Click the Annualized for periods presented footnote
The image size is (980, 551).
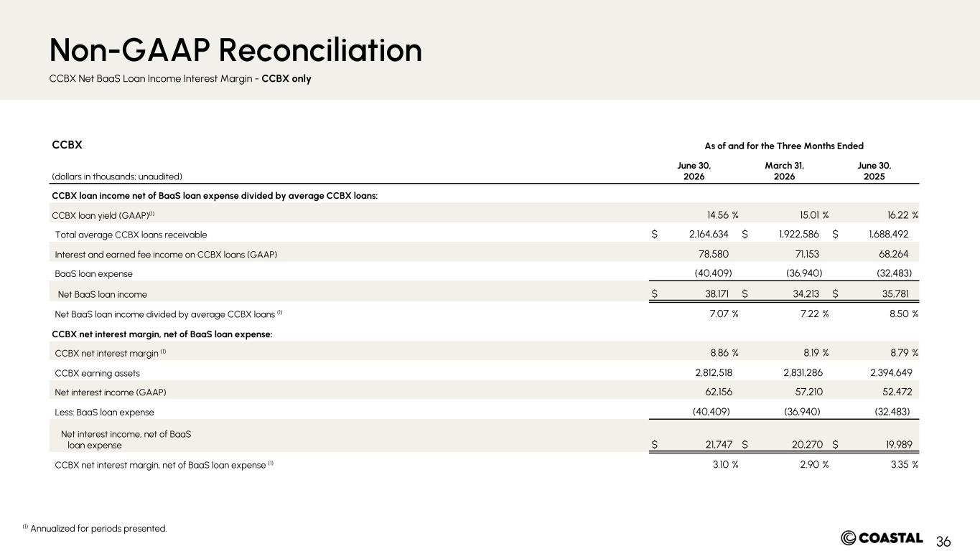95,529
